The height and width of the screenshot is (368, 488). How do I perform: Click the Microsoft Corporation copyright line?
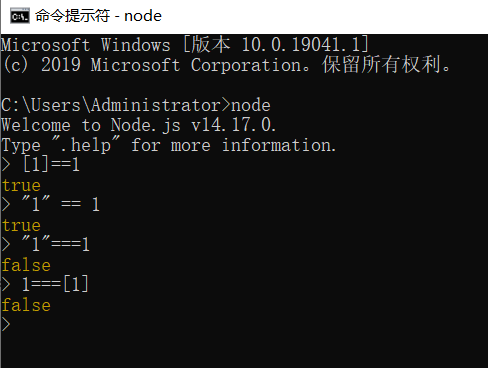point(226,65)
